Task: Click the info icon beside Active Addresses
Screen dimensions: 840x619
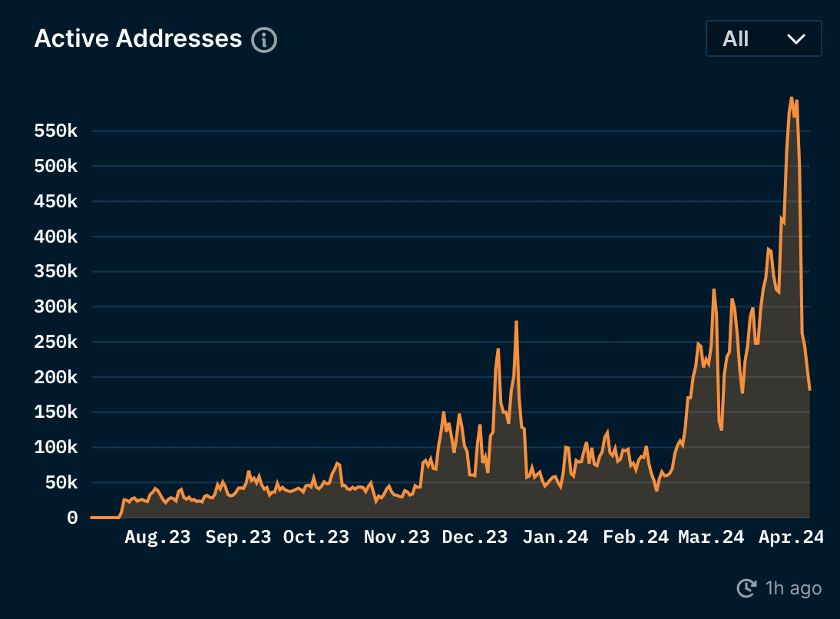Action: (264, 39)
